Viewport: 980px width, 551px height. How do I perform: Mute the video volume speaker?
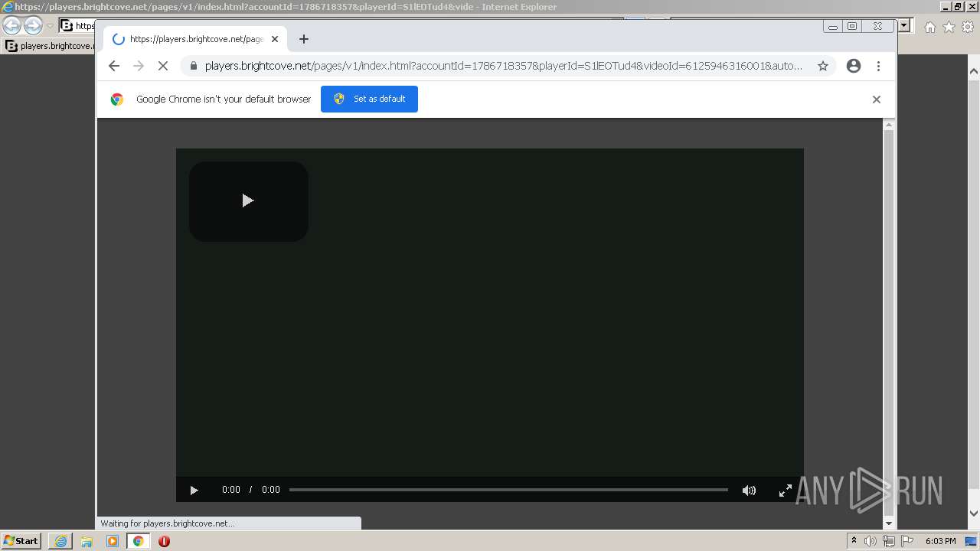point(749,491)
